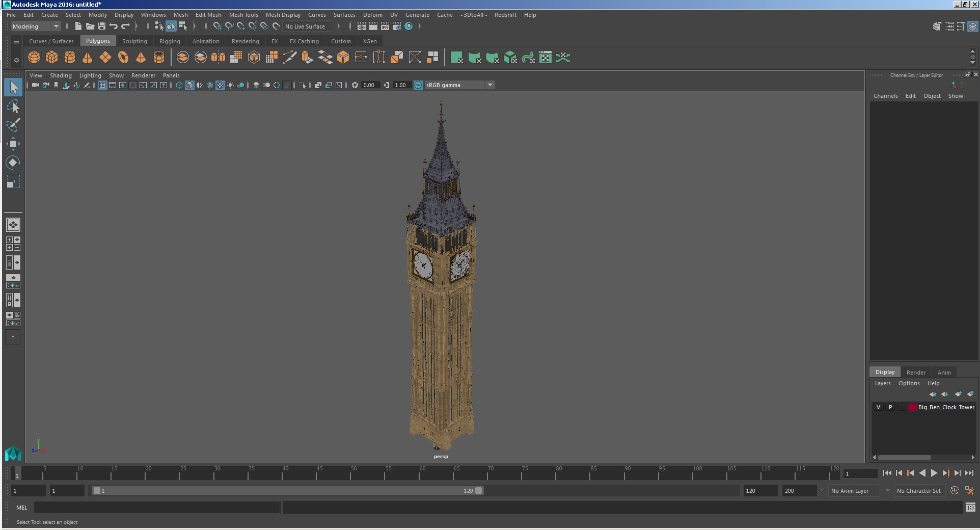
Task: Click the gamma value field showing 1.00
Action: (401, 85)
